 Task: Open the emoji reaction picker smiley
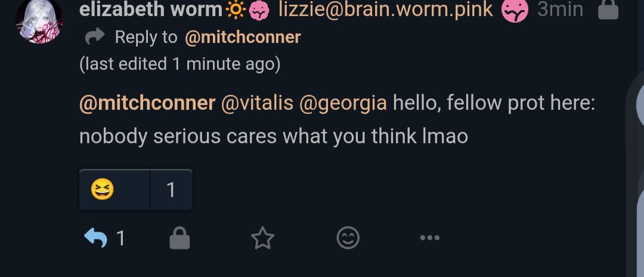point(348,238)
